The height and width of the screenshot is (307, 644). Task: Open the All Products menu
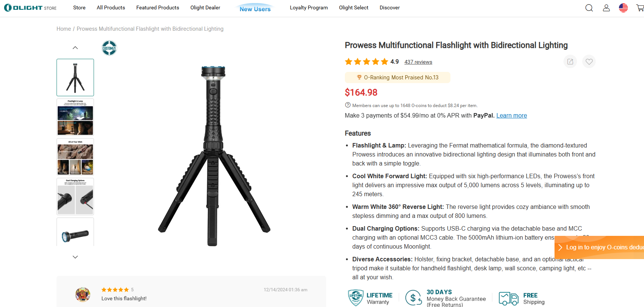(x=111, y=7)
